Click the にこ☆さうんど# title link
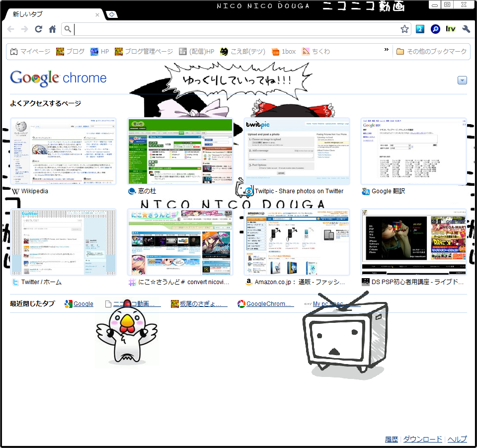 183,282
